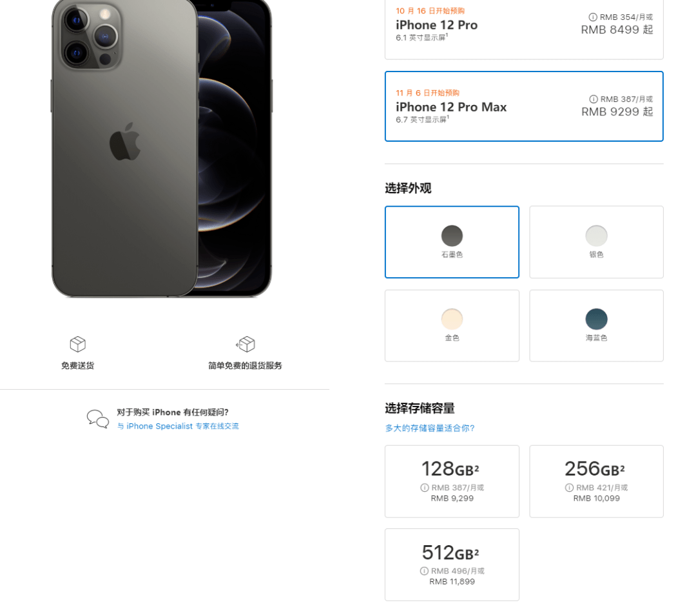Open the '多大的存储容量适合你?' help link
The width and height of the screenshot is (696, 616).
pyautogui.click(x=430, y=428)
